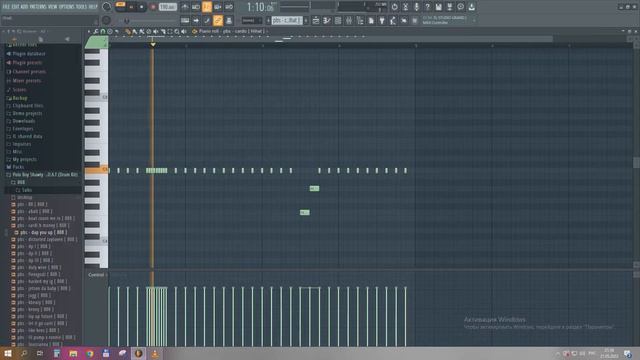The height and width of the screenshot is (360, 640).
Task: Click the microphone audio recording icon
Action: [416, 7]
